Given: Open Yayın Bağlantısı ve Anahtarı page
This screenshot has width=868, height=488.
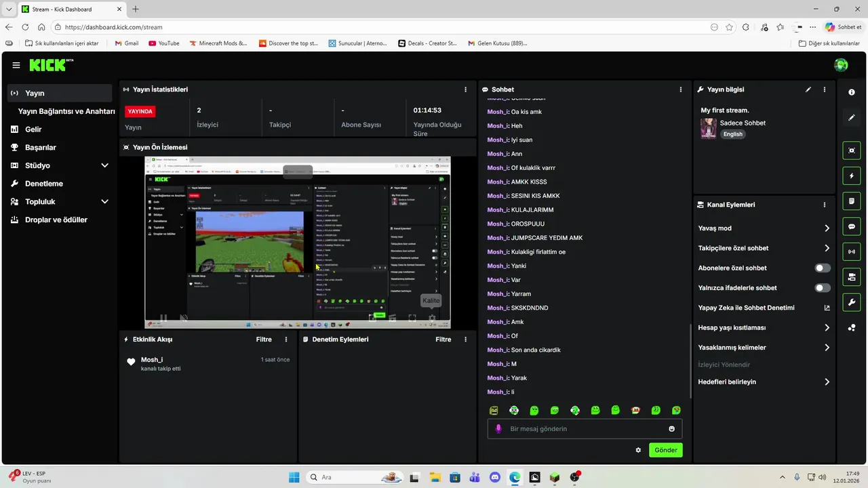Looking at the screenshot, I should tap(66, 111).
